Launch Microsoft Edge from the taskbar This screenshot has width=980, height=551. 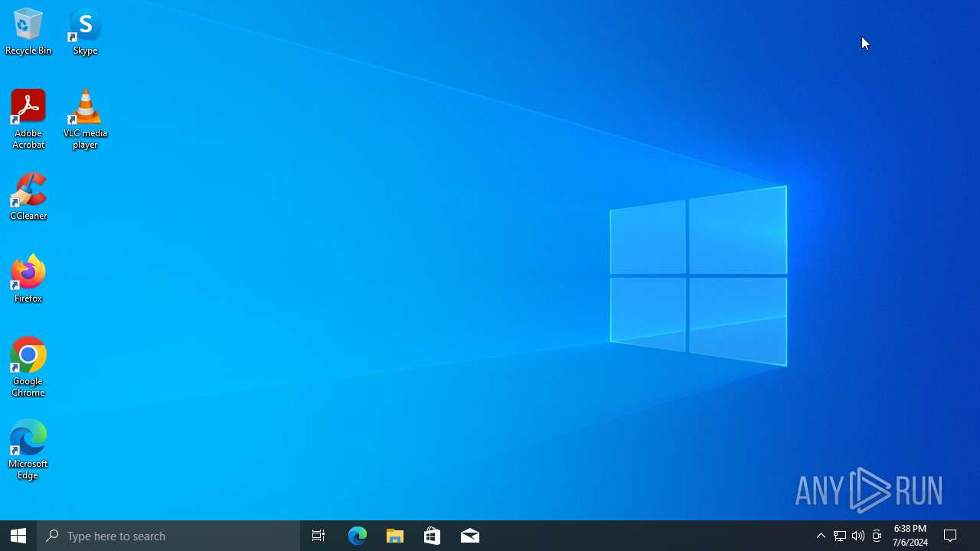click(358, 536)
